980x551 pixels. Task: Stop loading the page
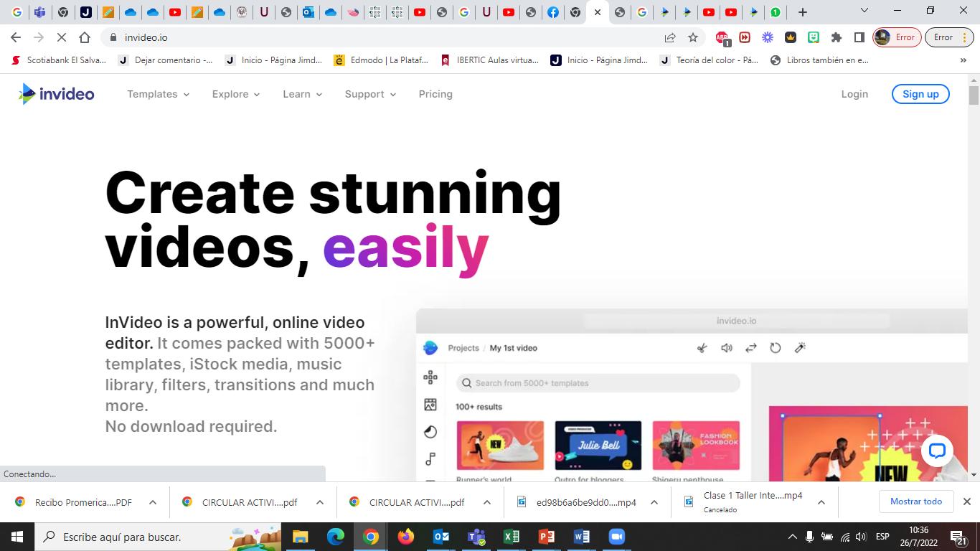pos(62,37)
